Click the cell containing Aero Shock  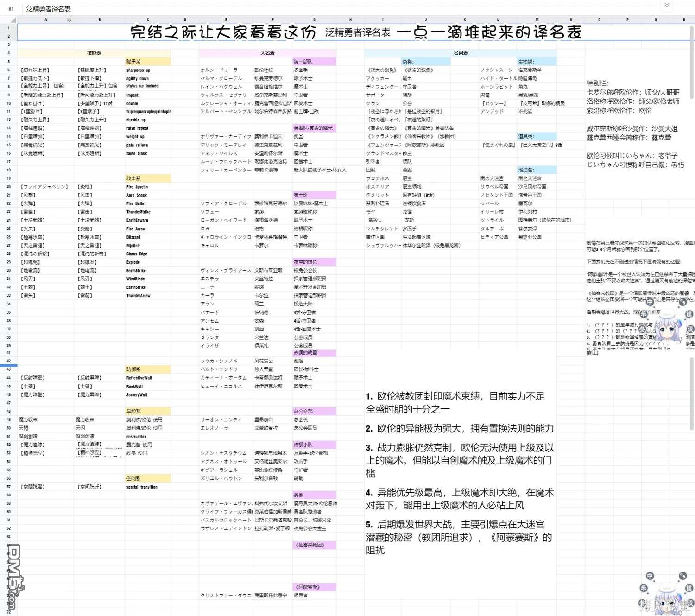click(148, 195)
